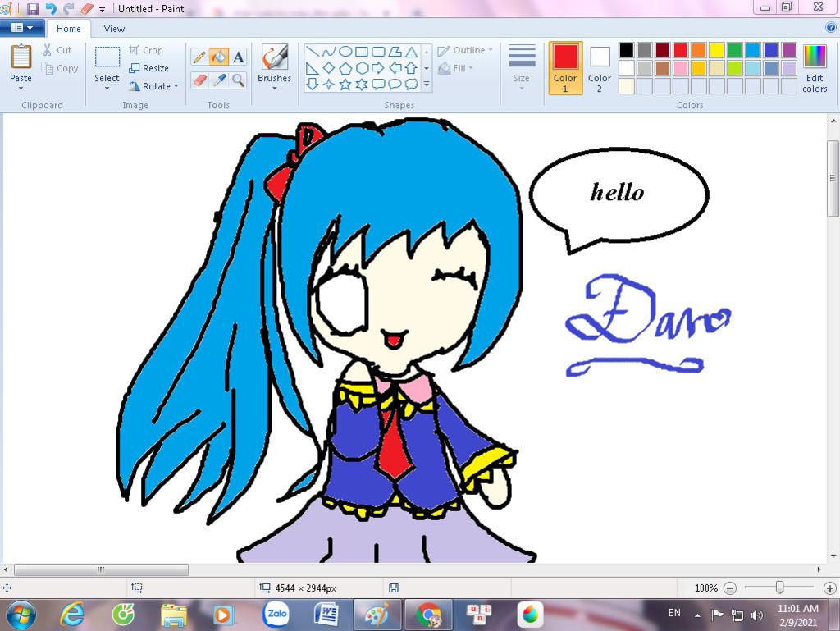Open the Resize dialog
The image size is (840, 631).
pos(149,68)
